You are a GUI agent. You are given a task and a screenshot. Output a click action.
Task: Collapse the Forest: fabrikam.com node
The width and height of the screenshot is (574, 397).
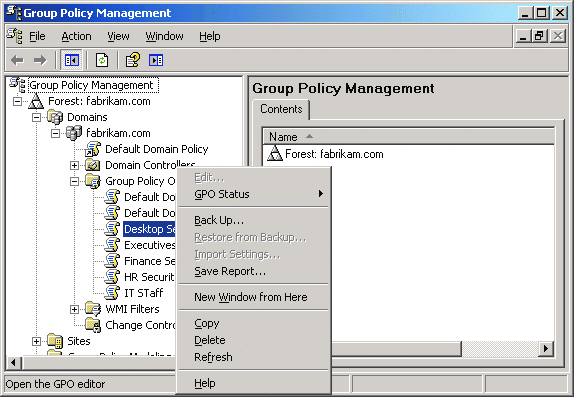[x=17, y=101]
